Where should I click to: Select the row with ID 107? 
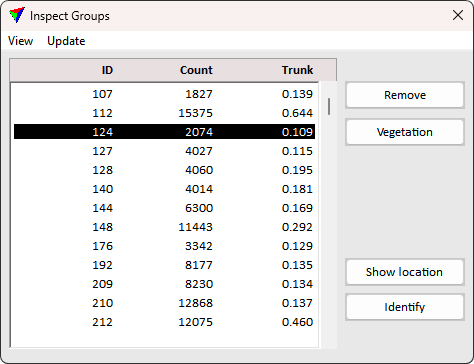(x=164, y=94)
